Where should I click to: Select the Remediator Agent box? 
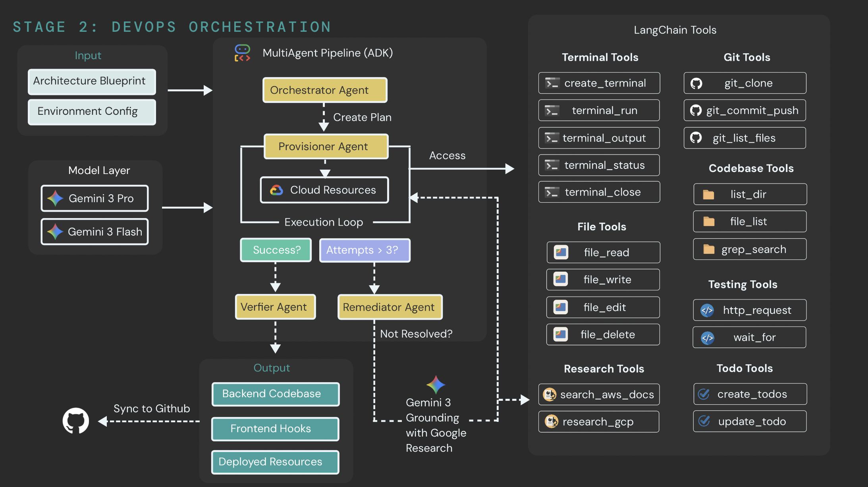[390, 307]
